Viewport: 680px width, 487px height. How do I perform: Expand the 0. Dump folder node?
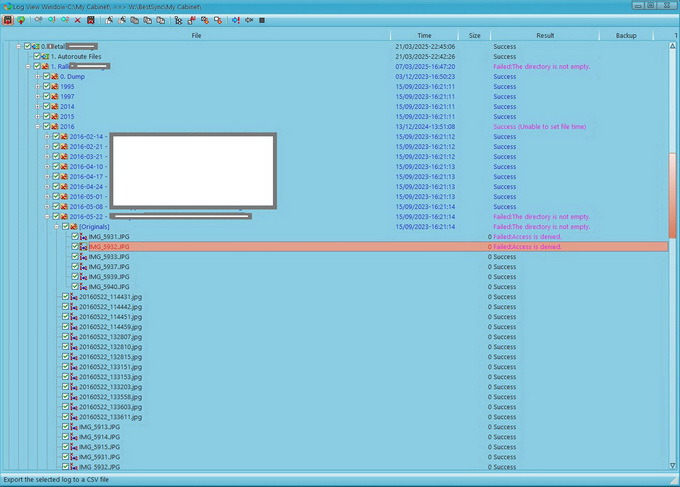38,76
